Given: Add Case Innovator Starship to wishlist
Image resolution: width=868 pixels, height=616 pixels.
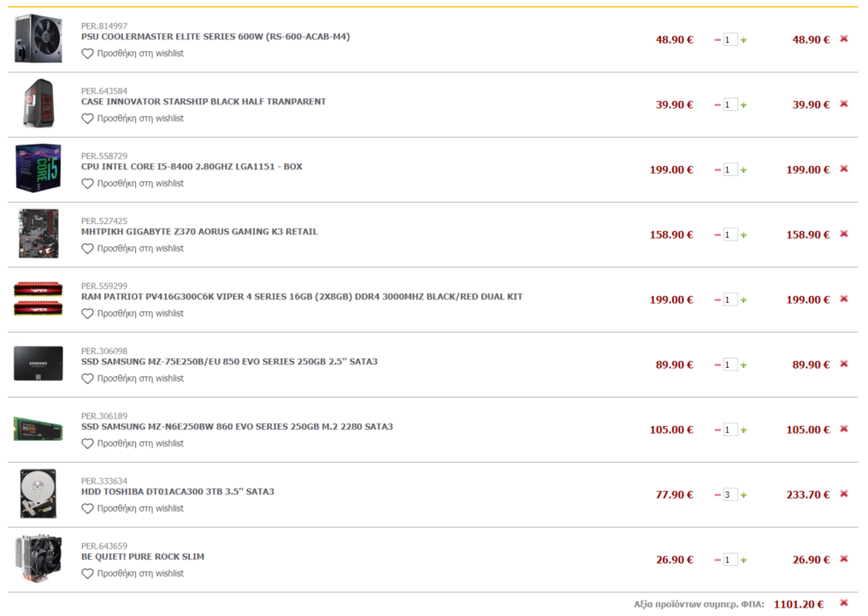Looking at the screenshot, I should 133,119.
